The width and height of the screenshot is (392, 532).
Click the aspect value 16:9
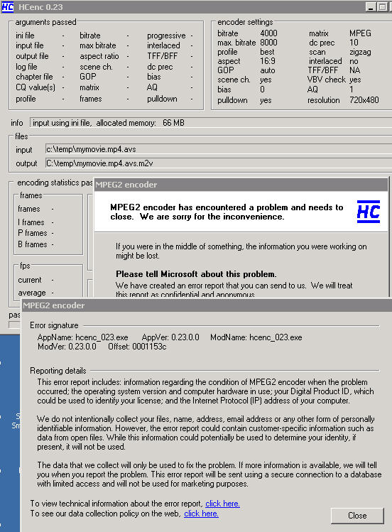pyautogui.click(x=268, y=61)
